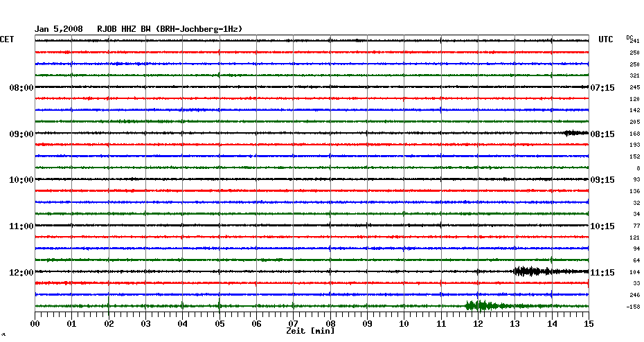Click the date label Jan 5,2008
The height and width of the screenshot is (342, 644).
click(58, 29)
